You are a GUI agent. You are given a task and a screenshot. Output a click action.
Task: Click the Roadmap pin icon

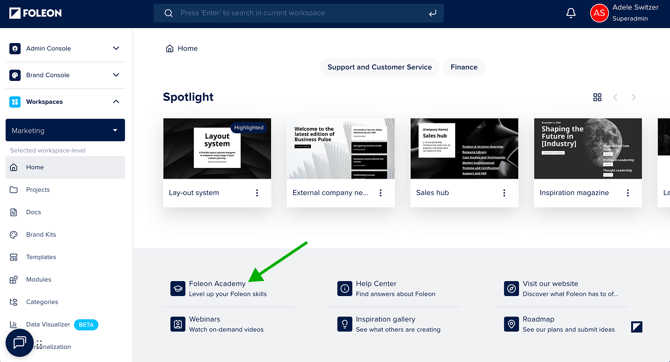511,324
